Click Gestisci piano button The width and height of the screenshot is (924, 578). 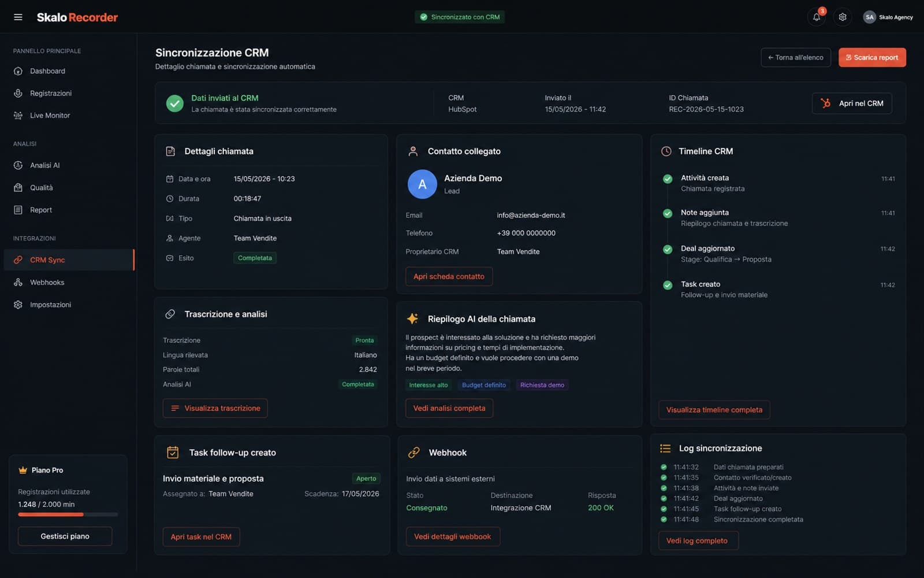(x=65, y=536)
